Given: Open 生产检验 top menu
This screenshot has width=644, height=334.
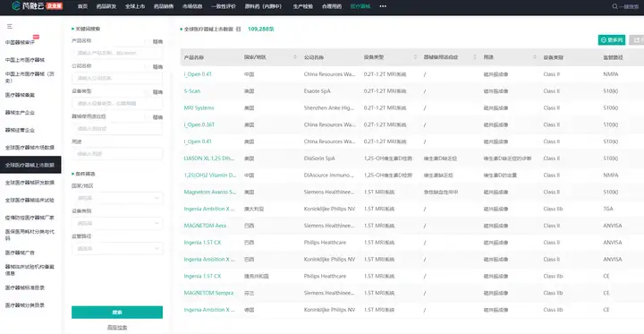Looking at the screenshot, I should pos(302,6).
